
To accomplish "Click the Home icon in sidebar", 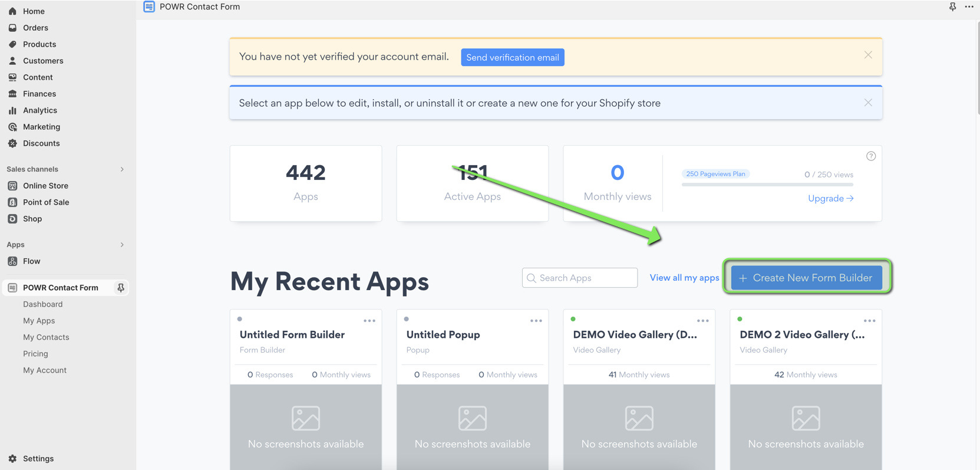I will click(x=12, y=11).
